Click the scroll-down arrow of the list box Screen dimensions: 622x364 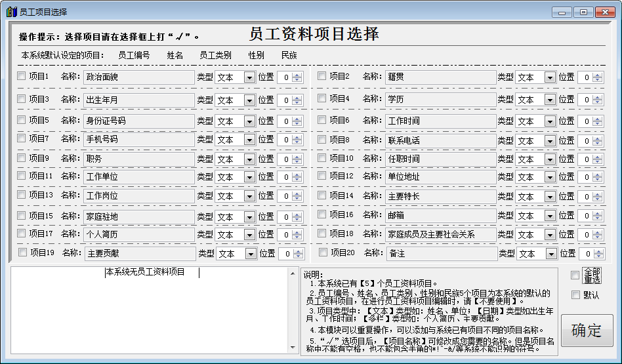pos(293,348)
